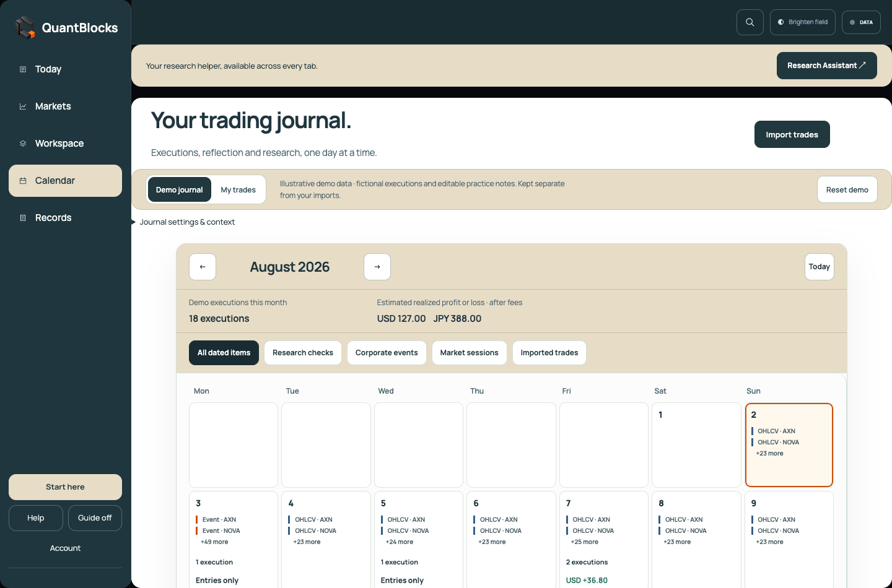Image resolution: width=892 pixels, height=588 pixels.
Task: Open OHLCV · AXN entry on August 6
Action: pyautogui.click(x=498, y=520)
